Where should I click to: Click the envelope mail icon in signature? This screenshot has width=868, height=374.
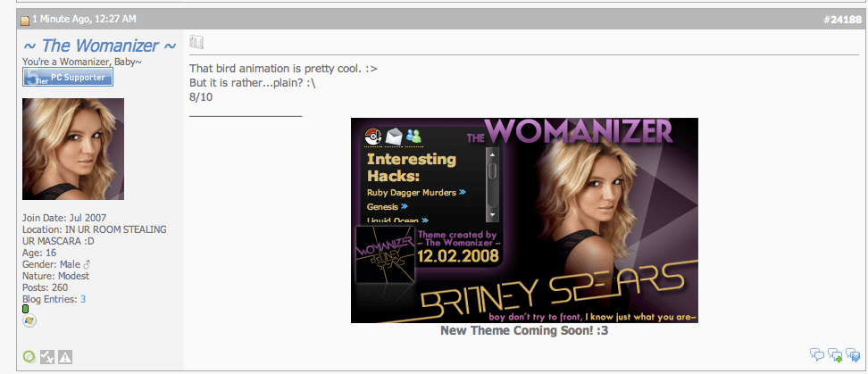[394, 136]
